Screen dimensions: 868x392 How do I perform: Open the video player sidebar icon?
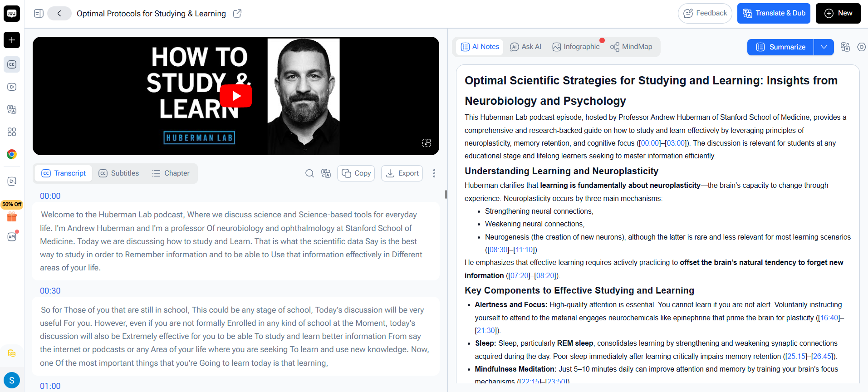pyautogui.click(x=12, y=87)
